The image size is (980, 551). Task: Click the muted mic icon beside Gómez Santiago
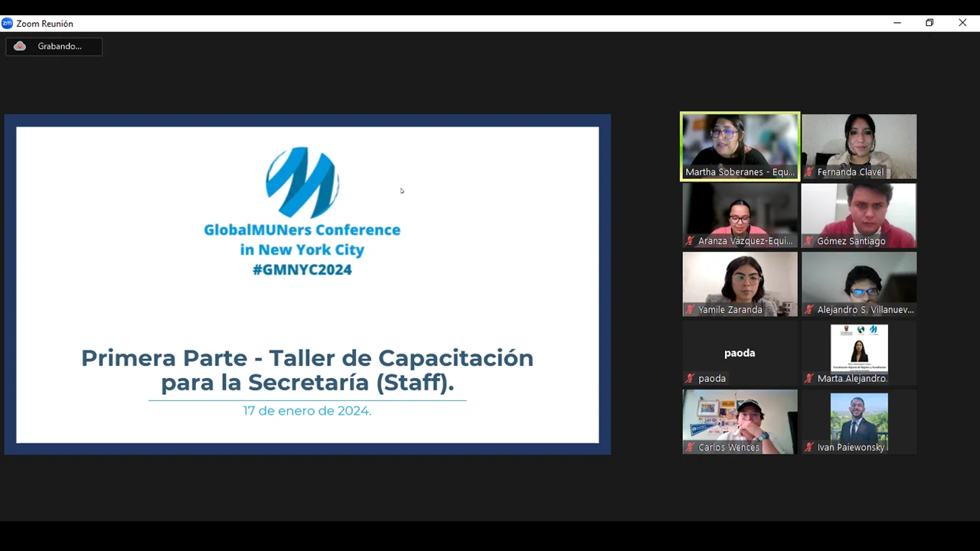[808, 241]
